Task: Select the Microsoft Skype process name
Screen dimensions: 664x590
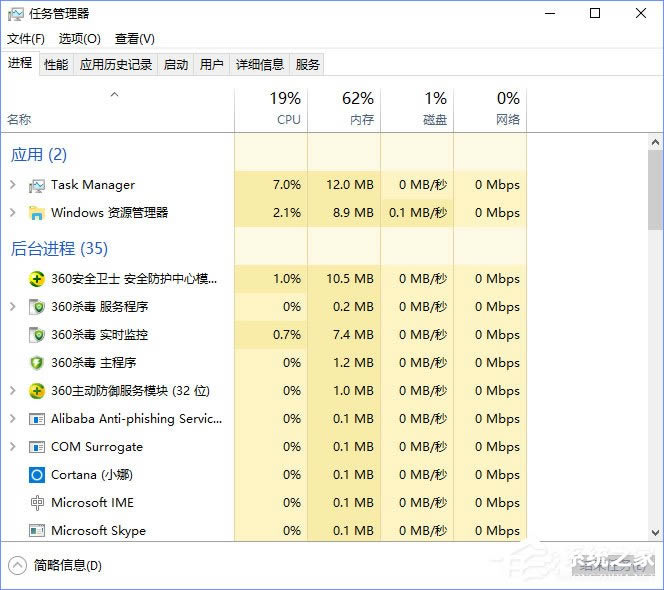Action: [x=98, y=531]
